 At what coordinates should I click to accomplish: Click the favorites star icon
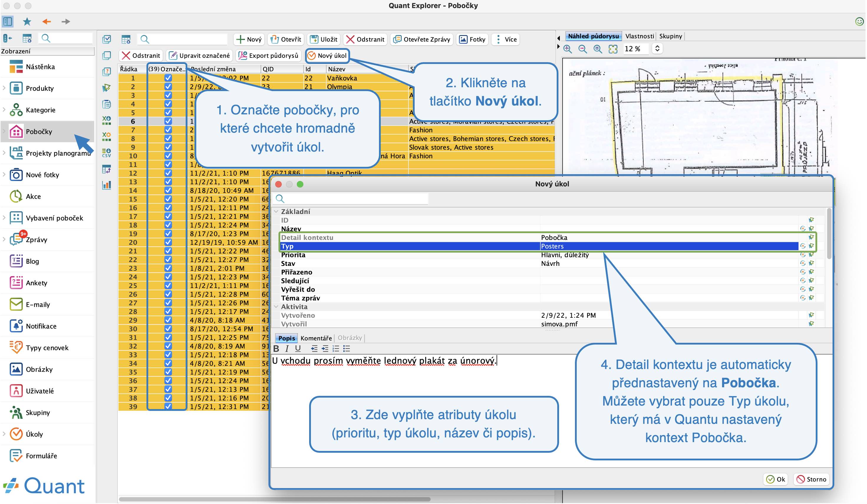click(27, 22)
